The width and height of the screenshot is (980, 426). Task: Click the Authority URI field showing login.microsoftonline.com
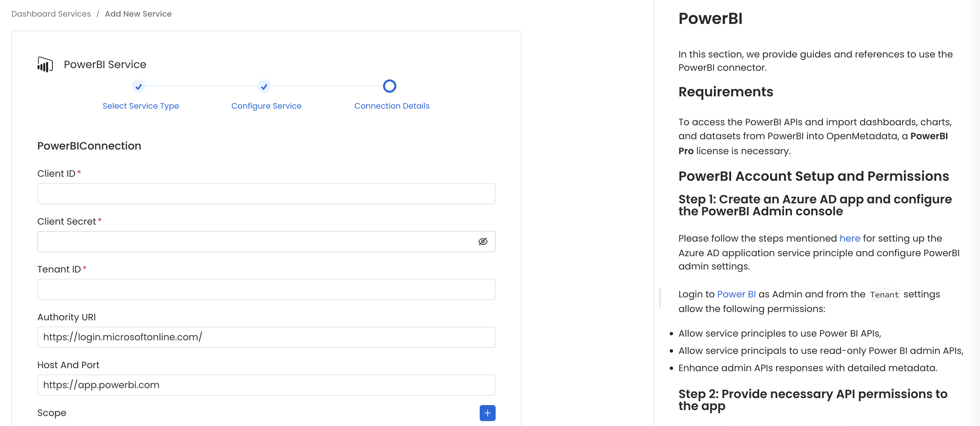[266, 337]
